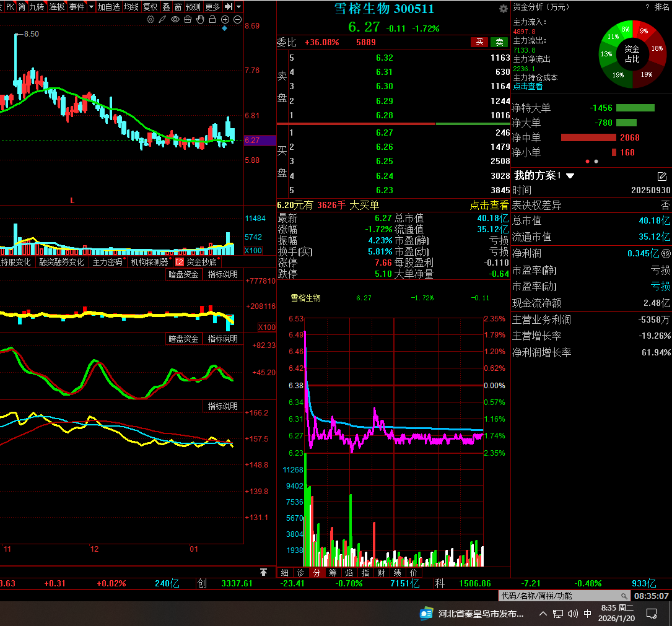Switch to 诊 diagnosis tab
The image size is (672, 626).
(300, 573)
